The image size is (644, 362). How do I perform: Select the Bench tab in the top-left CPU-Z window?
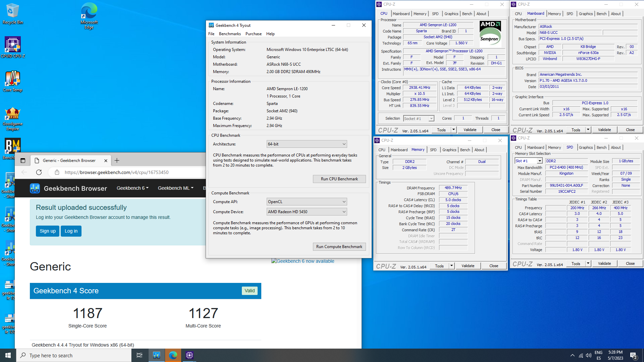pos(467,14)
